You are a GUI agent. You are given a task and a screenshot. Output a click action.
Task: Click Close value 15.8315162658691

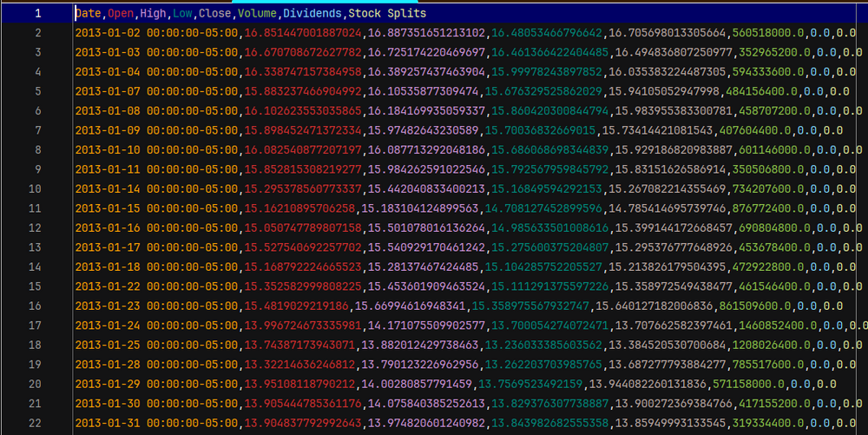point(670,169)
